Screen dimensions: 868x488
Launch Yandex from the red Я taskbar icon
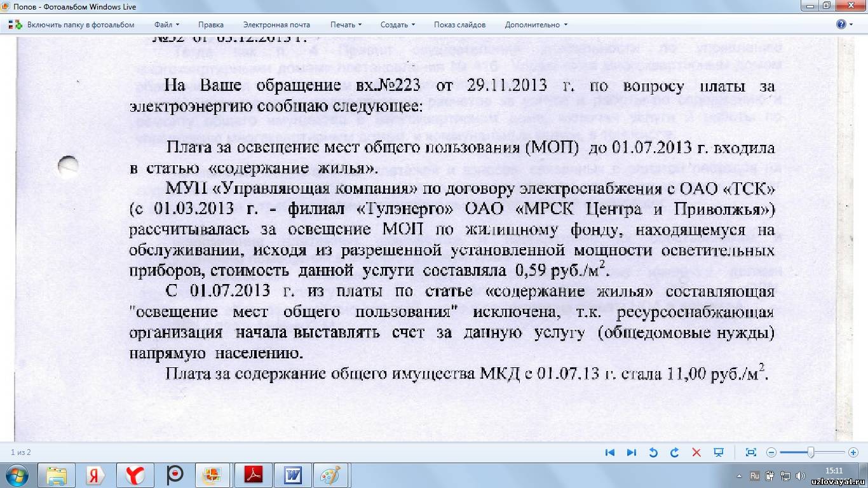point(96,475)
